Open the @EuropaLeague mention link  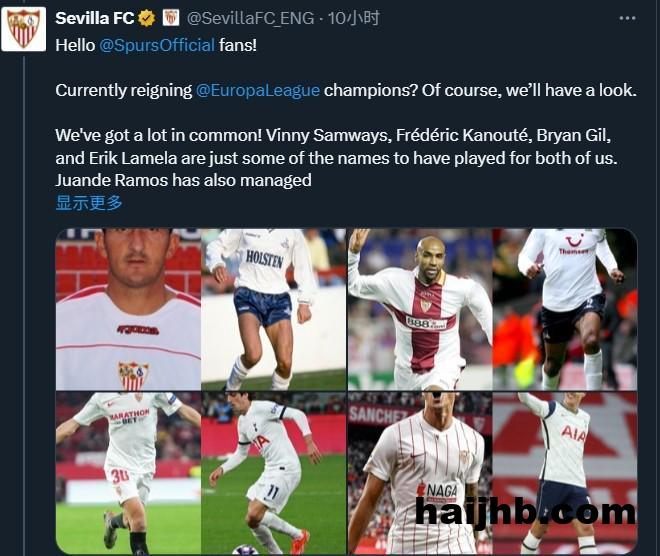point(258,90)
